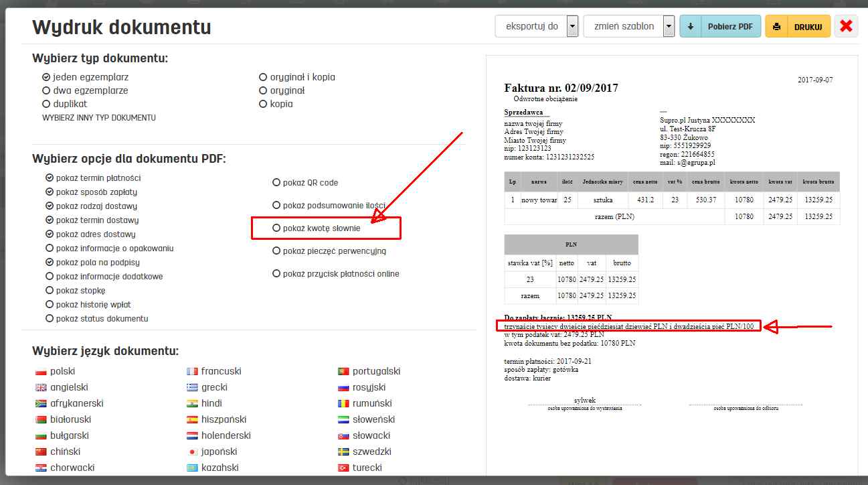Enable pokaż kwotę słownie option

point(276,228)
